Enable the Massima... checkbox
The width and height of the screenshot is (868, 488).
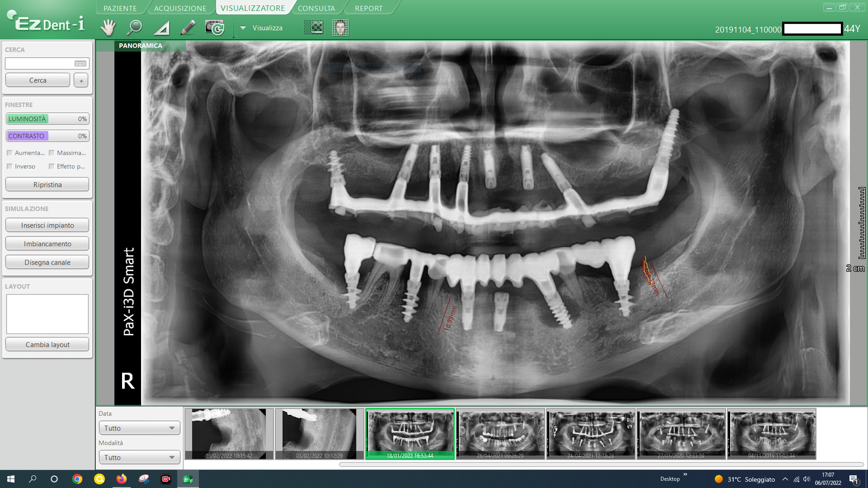(52, 153)
